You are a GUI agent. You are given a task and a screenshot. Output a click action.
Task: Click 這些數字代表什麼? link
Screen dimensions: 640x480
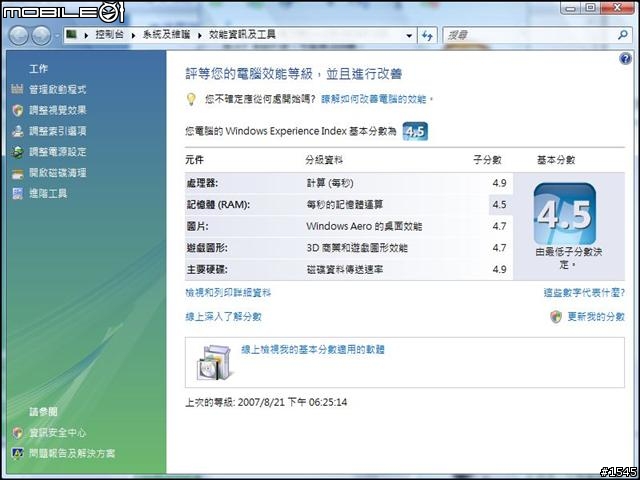coord(584,293)
